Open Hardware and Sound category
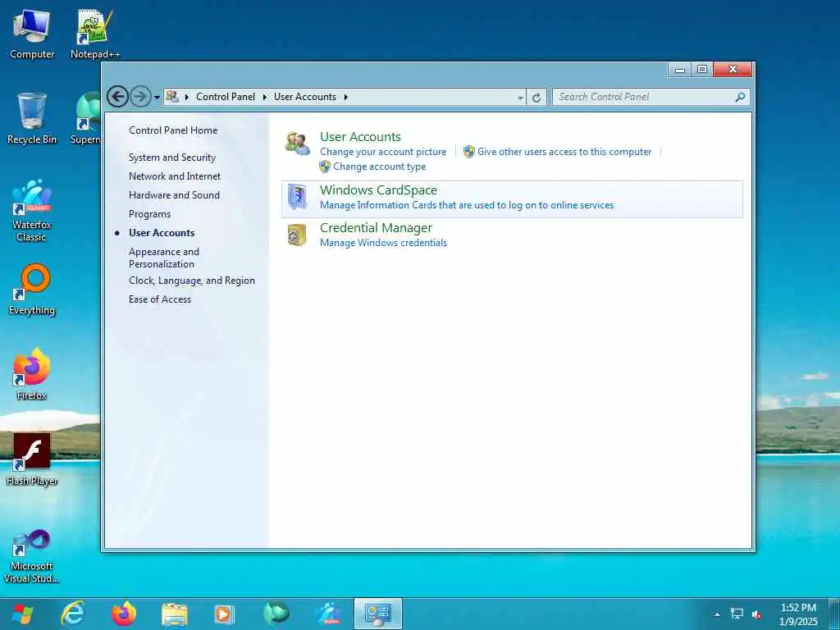 (x=174, y=195)
